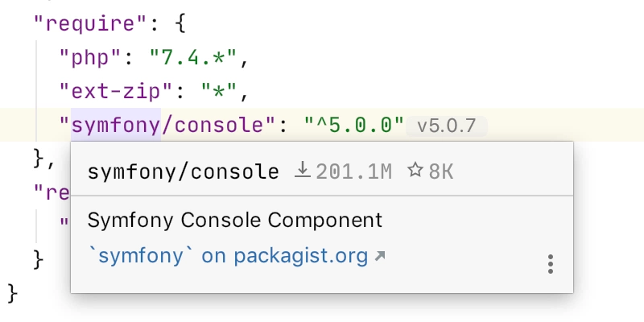The image size is (644, 322).
Task: Open the popup's three-dot more options menu
Action: click(x=551, y=264)
